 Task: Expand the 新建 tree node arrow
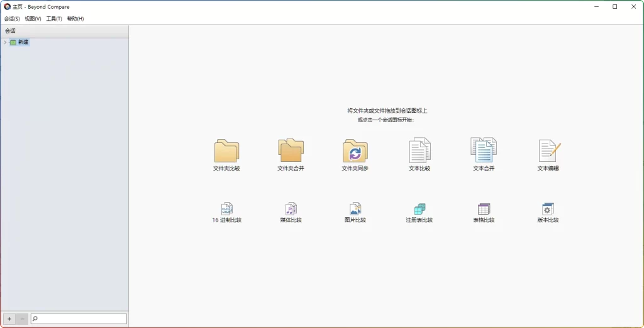tap(5, 42)
